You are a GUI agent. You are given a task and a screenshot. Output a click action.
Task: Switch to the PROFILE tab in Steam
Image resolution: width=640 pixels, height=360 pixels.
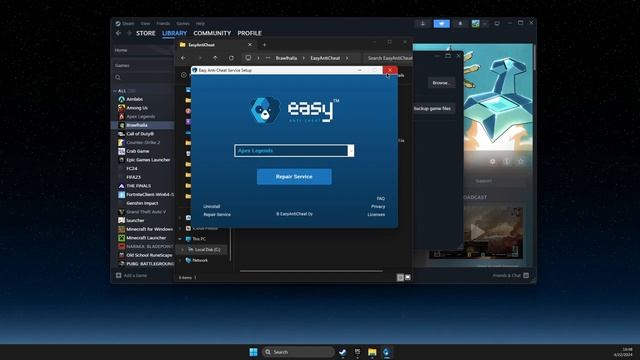(249, 33)
